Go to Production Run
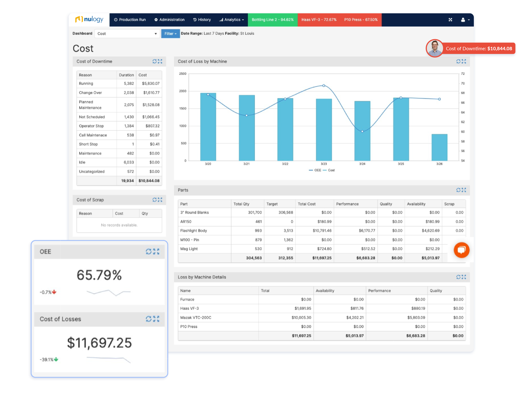 [130, 20]
